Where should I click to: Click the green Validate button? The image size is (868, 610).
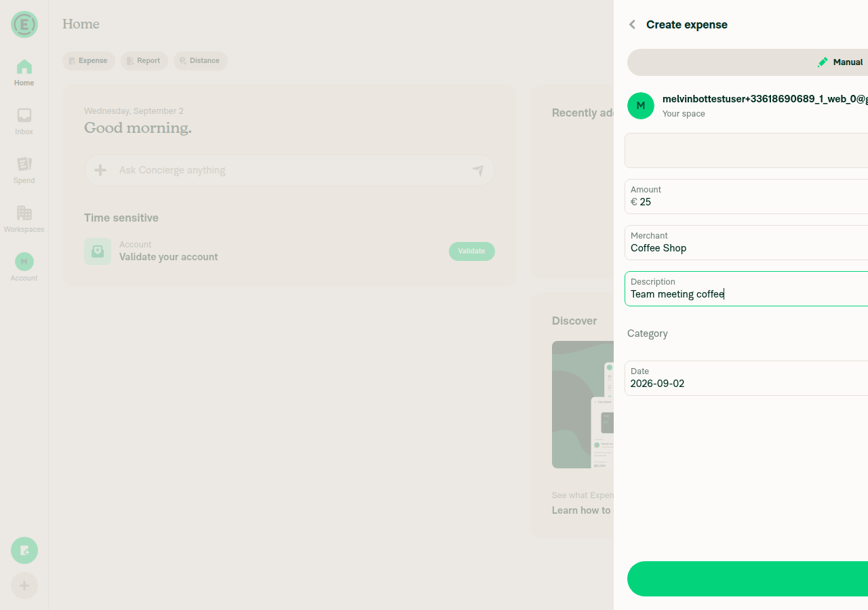point(472,251)
